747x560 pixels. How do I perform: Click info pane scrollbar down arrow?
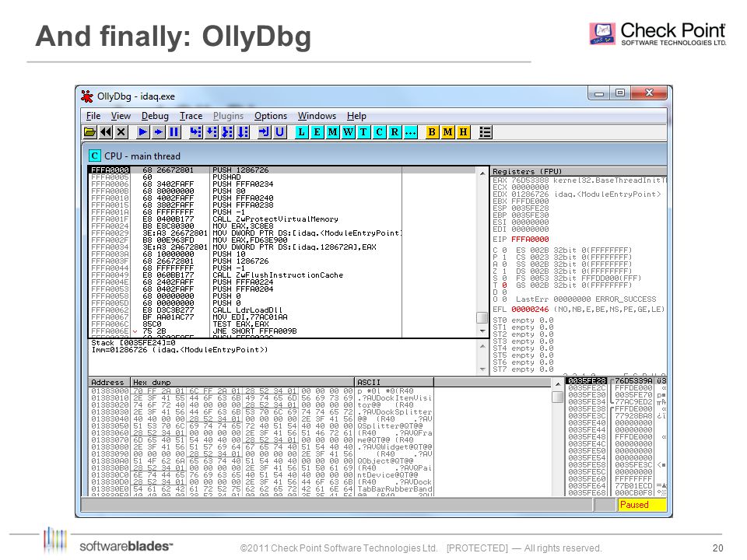(482, 369)
